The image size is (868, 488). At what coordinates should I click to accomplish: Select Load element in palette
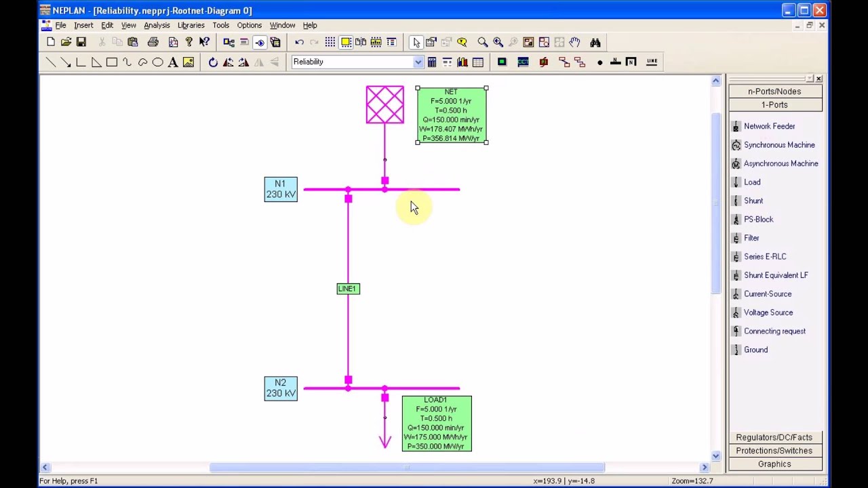[747, 182]
